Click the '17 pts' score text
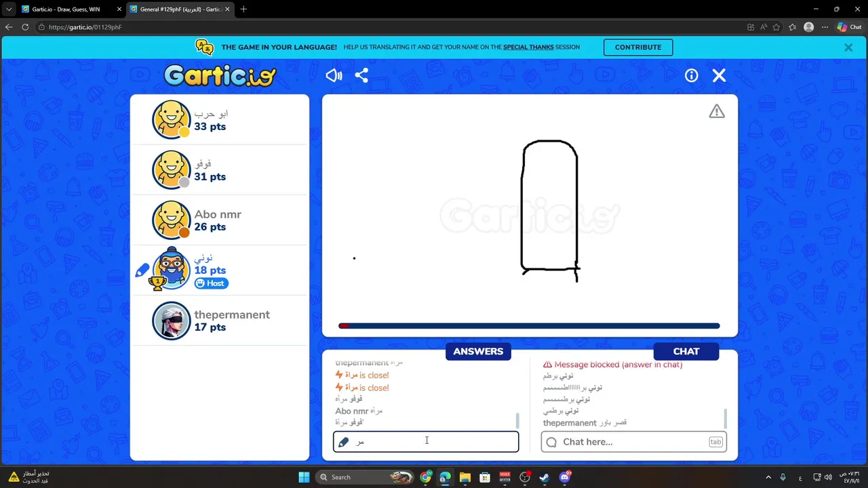 [x=210, y=327]
